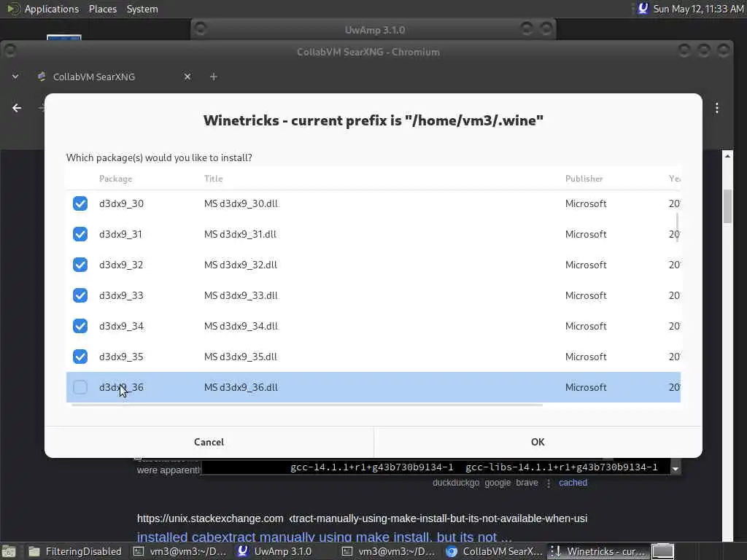Click the result options vertical dots icon
The width and height of the screenshot is (747, 560).
click(x=549, y=483)
